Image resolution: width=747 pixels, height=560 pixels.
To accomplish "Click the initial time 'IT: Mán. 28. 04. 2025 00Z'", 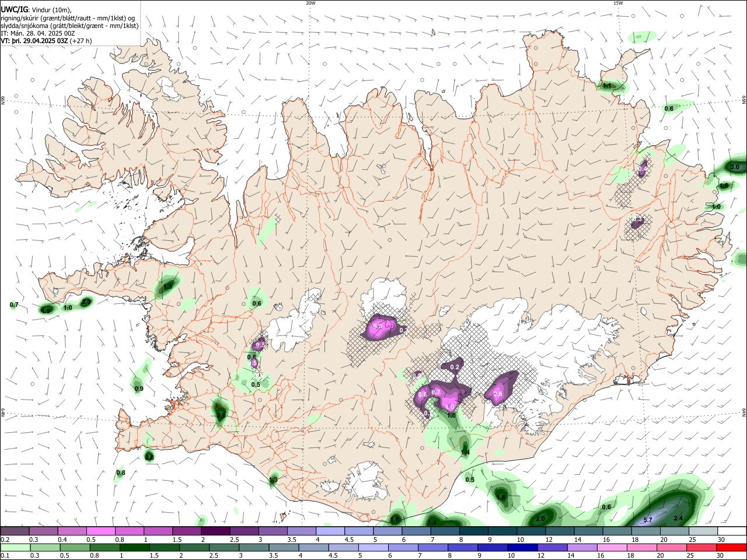I will coord(37,33).
